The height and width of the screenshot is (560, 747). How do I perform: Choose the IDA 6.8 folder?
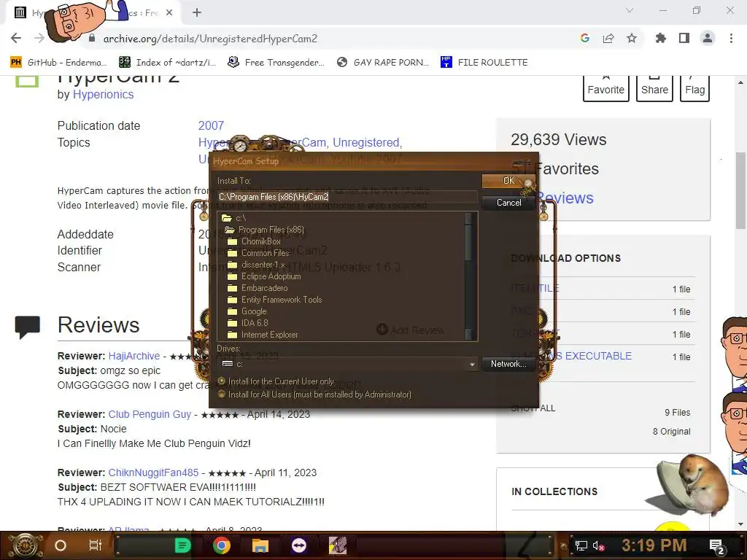pos(248,323)
